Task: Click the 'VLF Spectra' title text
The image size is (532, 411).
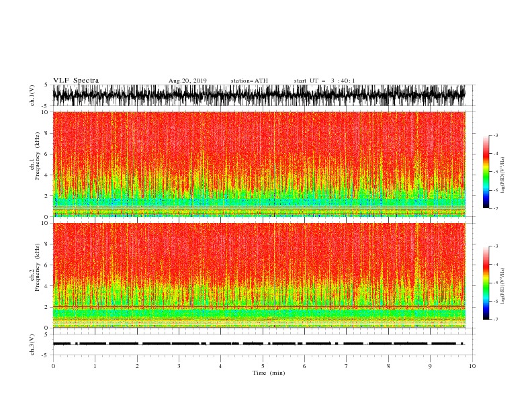Action: (x=76, y=81)
